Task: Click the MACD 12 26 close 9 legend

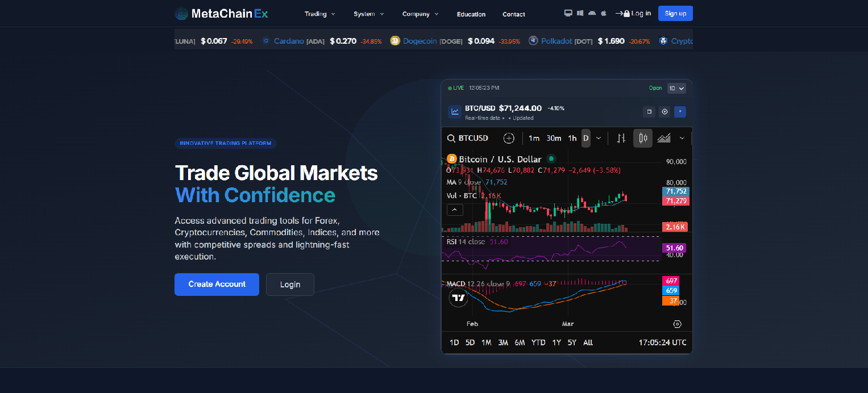Action: (478, 283)
